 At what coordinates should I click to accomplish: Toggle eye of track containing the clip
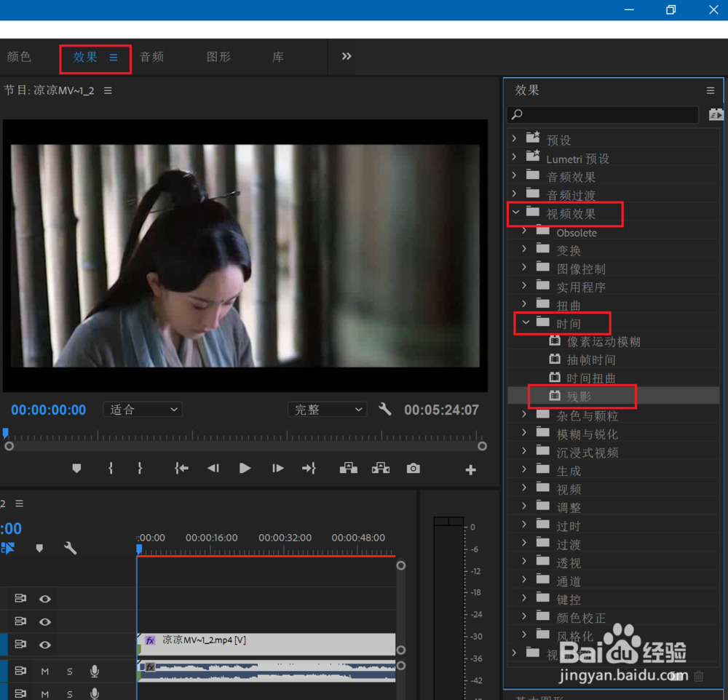[45, 644]
